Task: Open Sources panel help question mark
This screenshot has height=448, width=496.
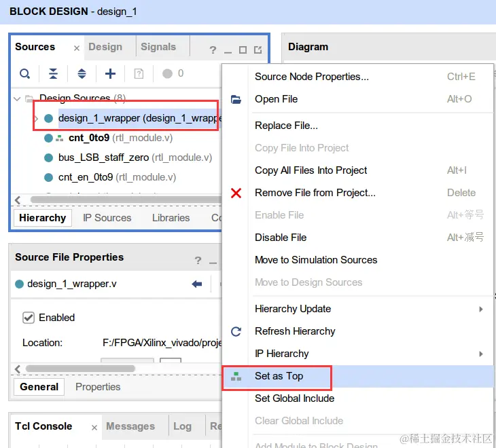Action: [213, 50]
